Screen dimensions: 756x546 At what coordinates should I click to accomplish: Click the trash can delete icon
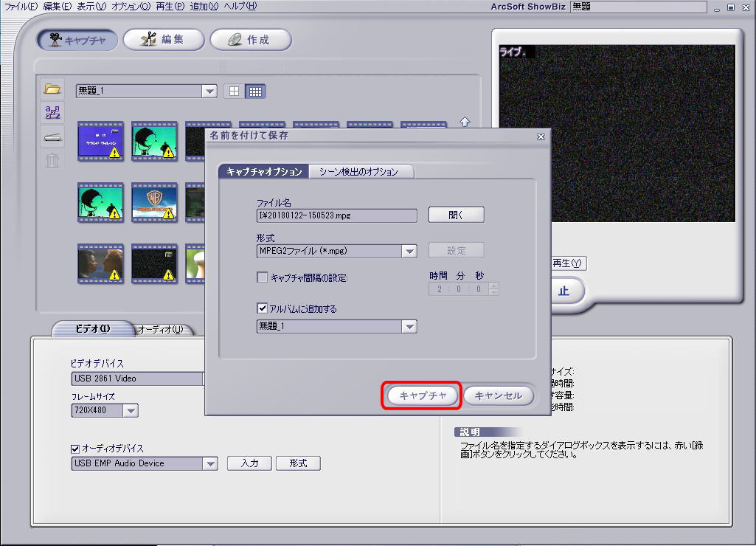[52, 160]
